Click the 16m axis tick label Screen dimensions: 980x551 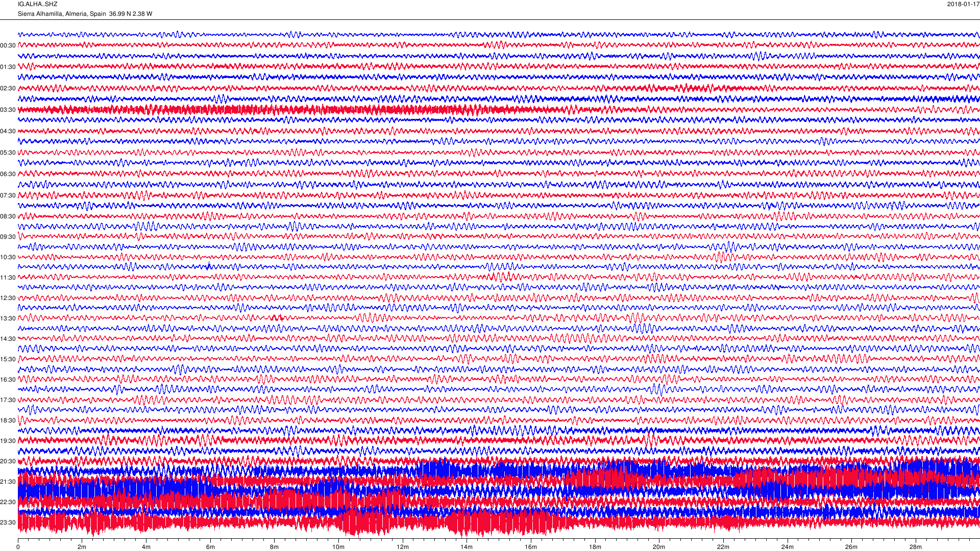pos(531,547)
